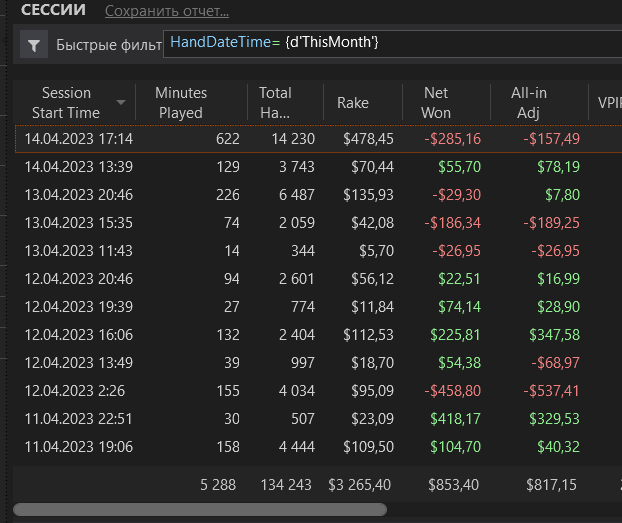Click the horizontal scrollbar thumb

pos(200,510)
